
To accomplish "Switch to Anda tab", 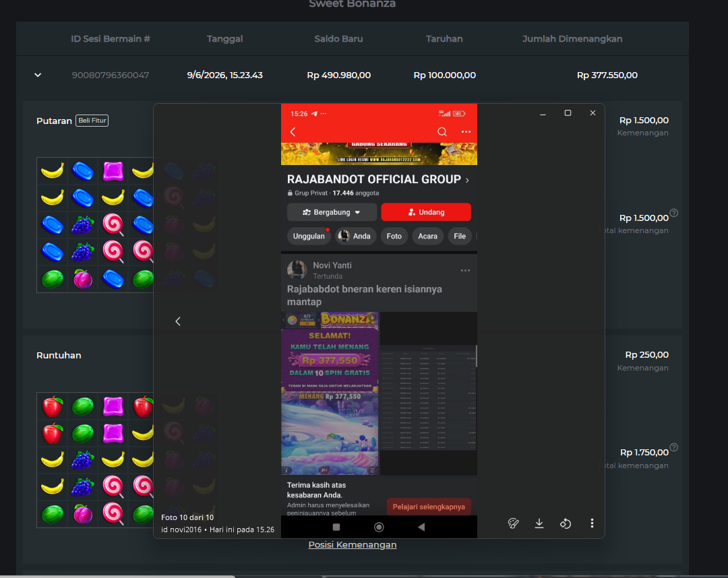I will [356, 236].
